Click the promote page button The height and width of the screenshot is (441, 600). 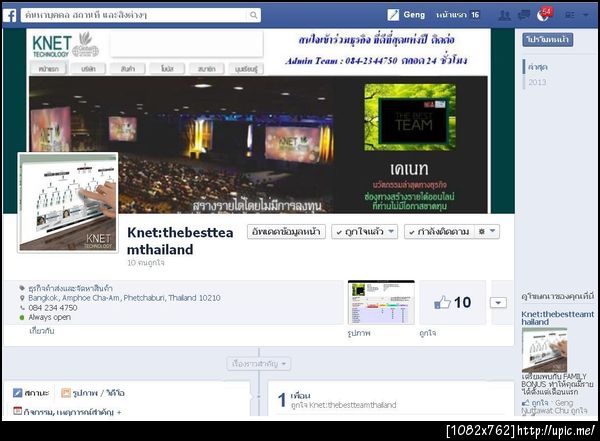pos(548,39)
